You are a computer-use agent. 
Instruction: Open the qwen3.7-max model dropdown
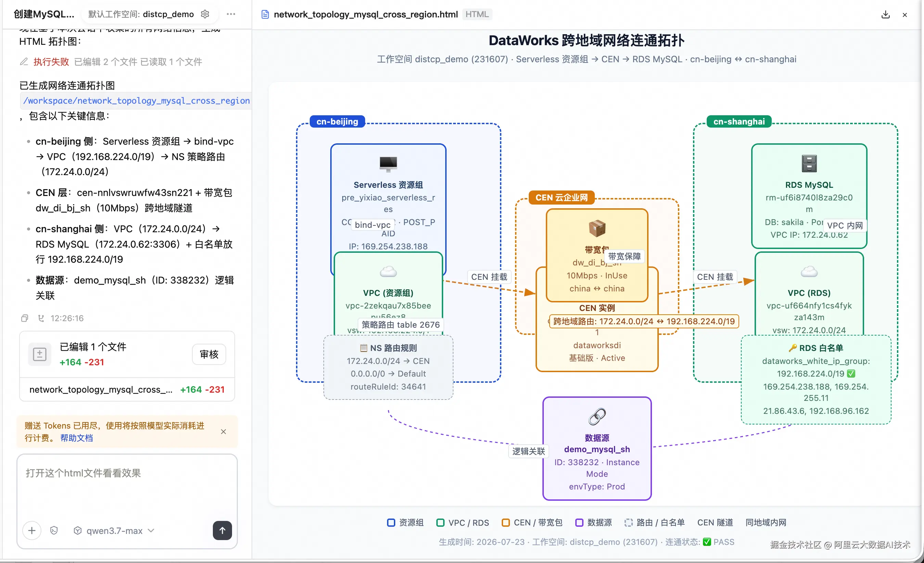(114, 531)
